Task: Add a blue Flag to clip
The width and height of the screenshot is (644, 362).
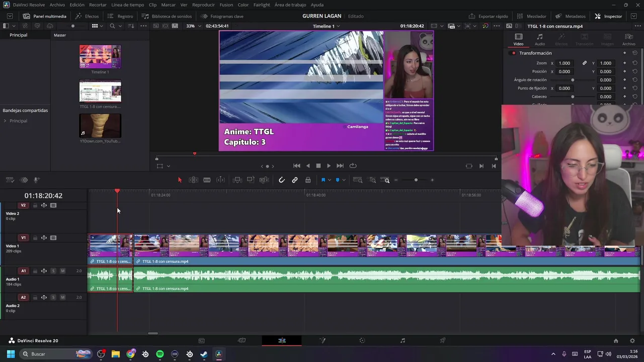Action: pyautogui.click(x=323, y=180)
